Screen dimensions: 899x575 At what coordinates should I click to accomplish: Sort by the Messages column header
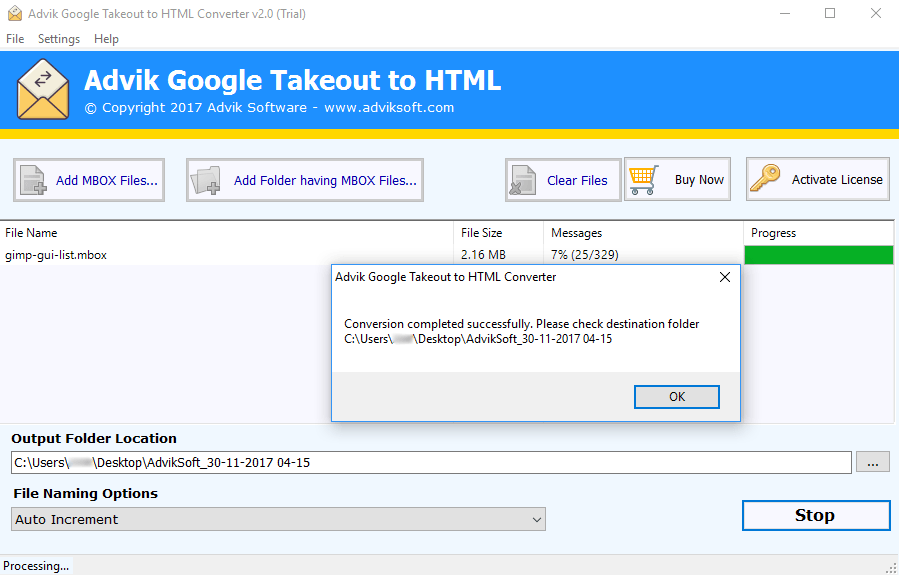click(x=643, y=233)
